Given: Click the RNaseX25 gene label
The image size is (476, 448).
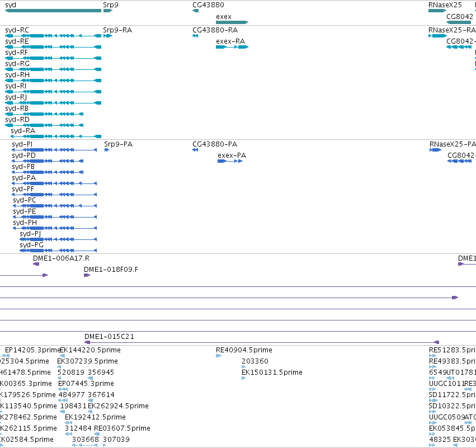Looking at the screenshot, I should click(445, 5).
